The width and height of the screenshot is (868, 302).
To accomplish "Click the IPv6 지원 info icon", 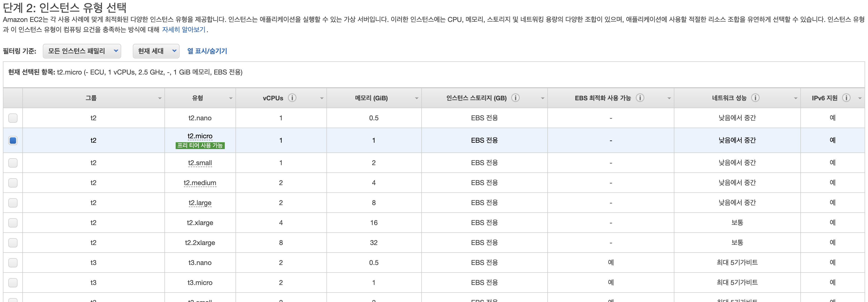I will coord(846,98).
